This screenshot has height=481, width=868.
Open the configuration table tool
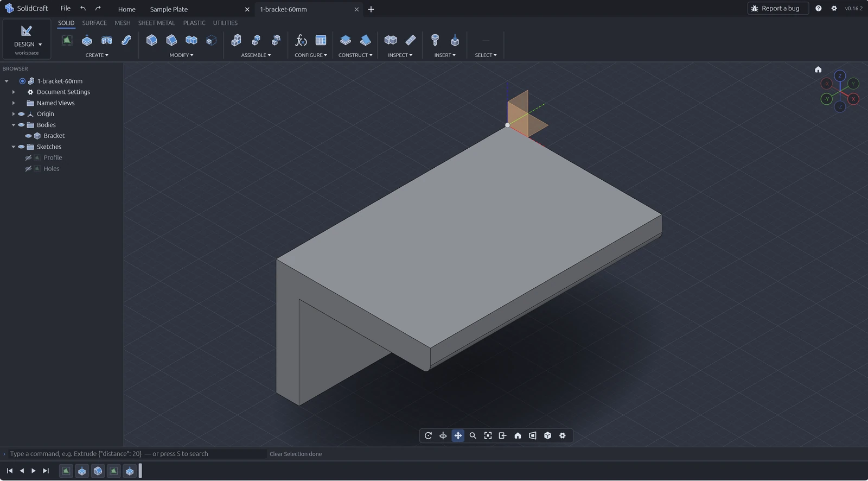point(321,40)
